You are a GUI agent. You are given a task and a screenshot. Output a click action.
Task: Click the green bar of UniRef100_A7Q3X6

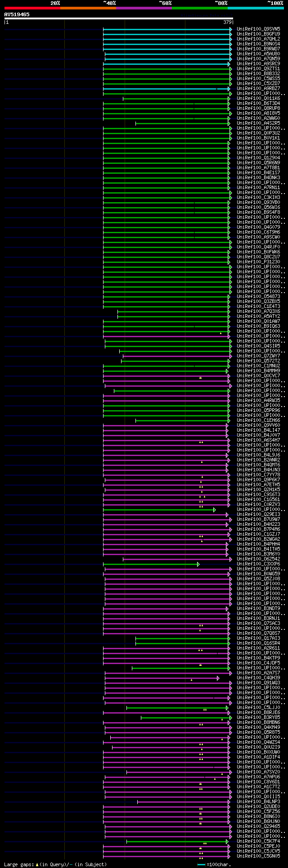(x=174, y=312)
